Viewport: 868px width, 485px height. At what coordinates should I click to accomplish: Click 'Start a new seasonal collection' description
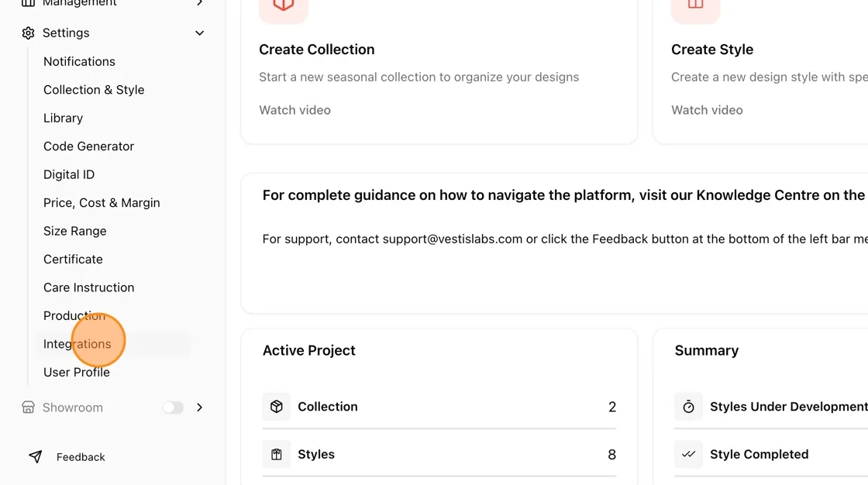pos(419,77)
